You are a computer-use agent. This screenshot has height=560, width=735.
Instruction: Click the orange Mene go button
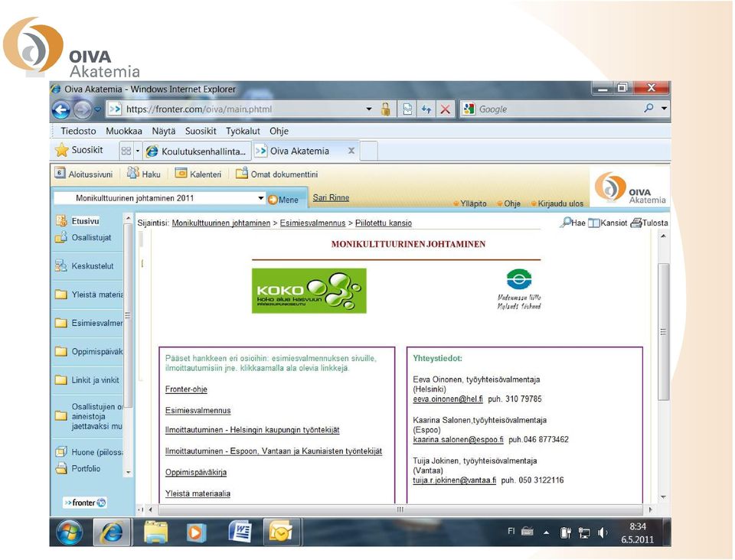click(x=283, y=200)
